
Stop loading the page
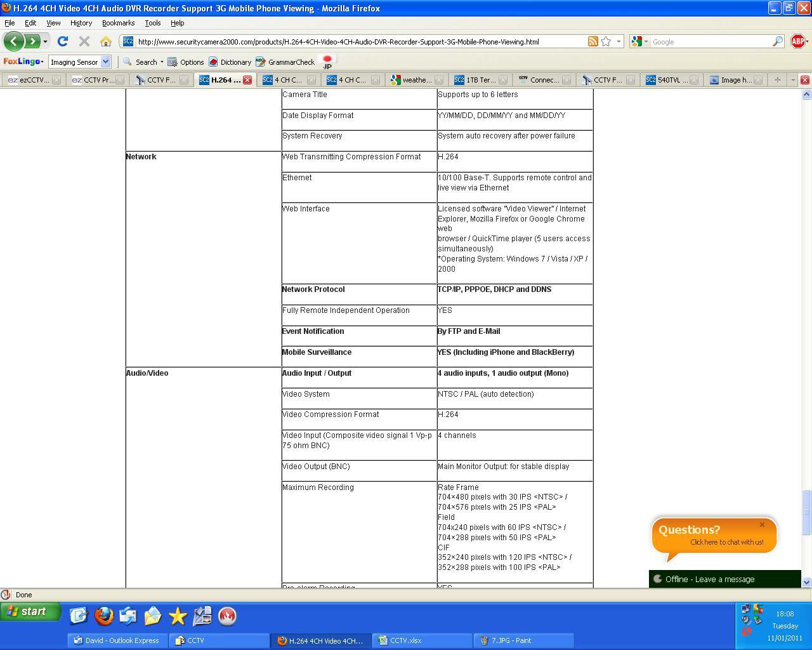pos(84,41)
